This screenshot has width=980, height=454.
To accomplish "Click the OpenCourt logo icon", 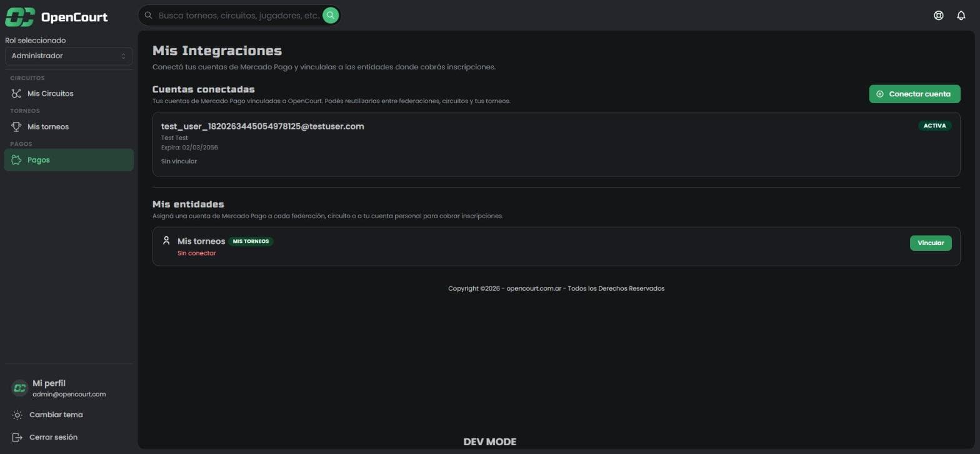I will coord(19,17).
